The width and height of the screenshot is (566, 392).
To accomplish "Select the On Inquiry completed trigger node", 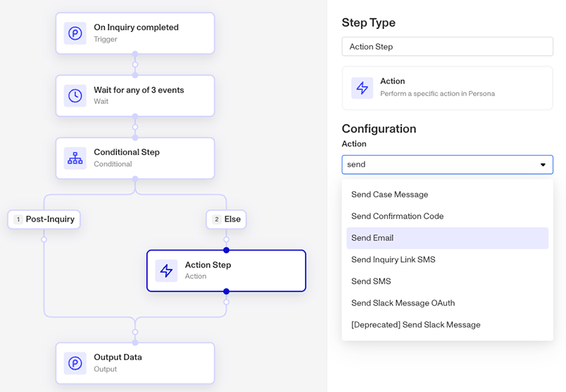I will tap(135, 33).
